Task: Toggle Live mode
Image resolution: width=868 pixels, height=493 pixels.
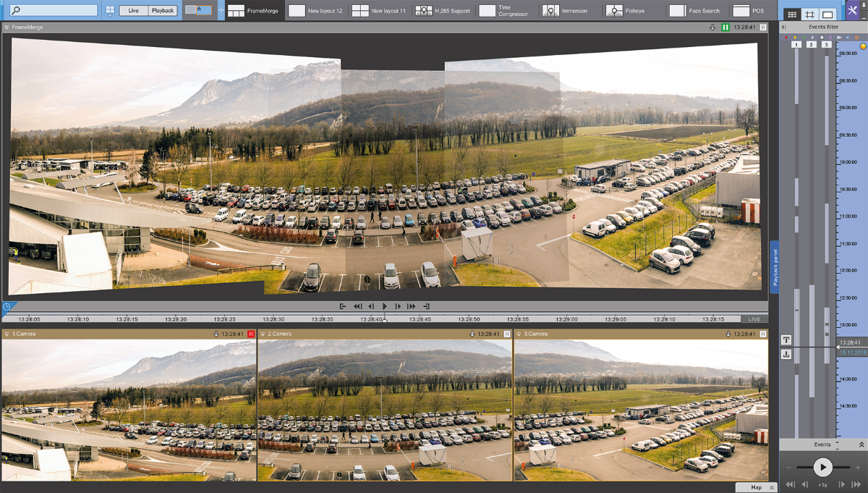Action: click(x=134, y=11)
